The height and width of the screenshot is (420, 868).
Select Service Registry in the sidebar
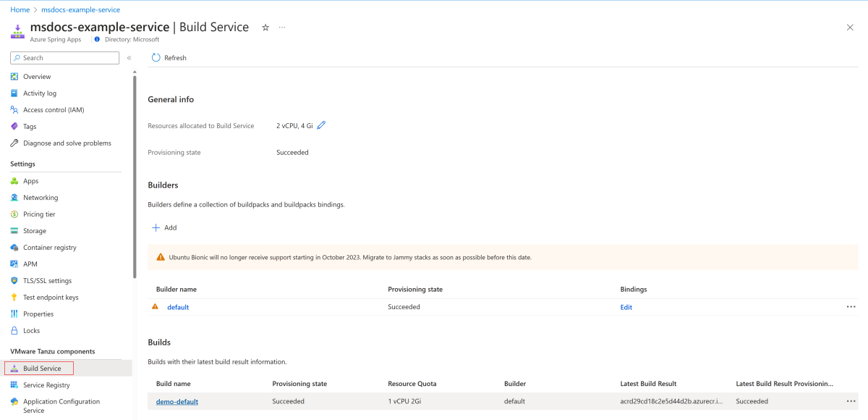click(46, 385)
